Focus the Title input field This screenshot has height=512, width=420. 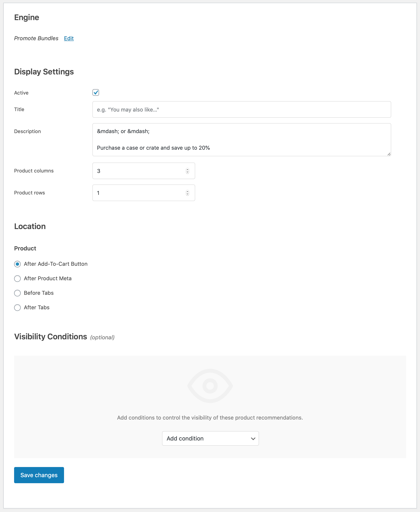click(241, 110)
